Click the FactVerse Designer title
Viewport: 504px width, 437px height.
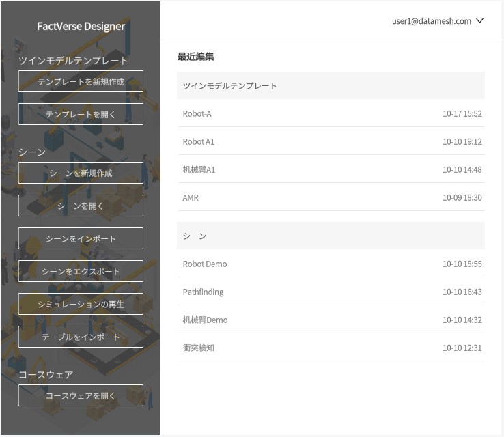81,27
